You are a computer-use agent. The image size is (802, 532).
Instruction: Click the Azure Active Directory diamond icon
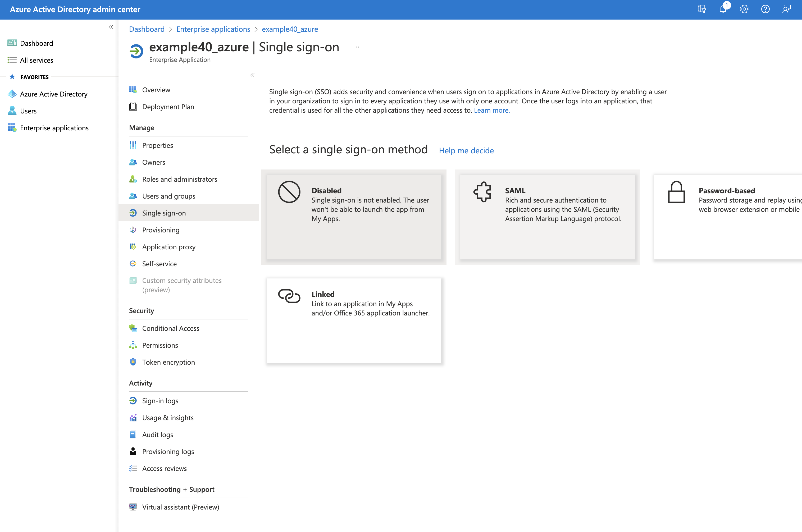point(12,94)
